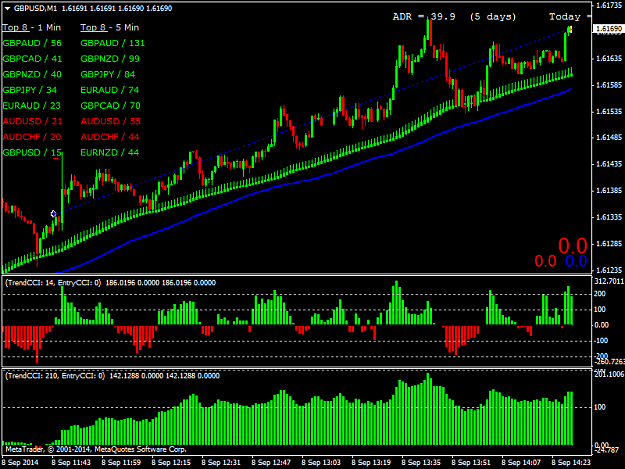Select 'GBPCAD / 70' in 5 Min list
Image resolution: width=625 pixels, height=469 pixels.
point(110,106)
